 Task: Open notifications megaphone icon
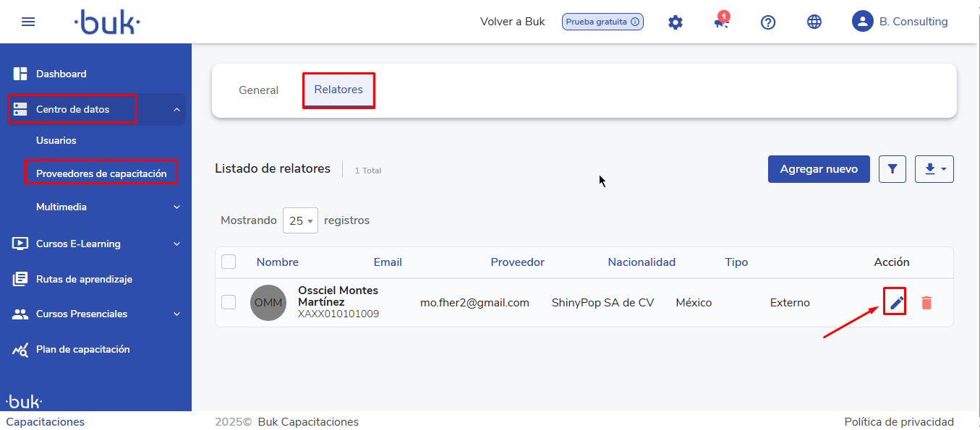click(x=720, y=22)
